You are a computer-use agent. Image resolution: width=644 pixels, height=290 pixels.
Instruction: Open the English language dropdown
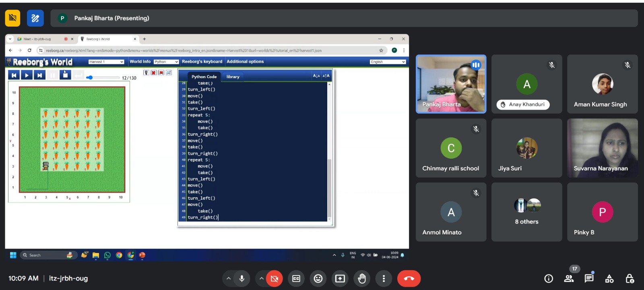click(388, 62)
